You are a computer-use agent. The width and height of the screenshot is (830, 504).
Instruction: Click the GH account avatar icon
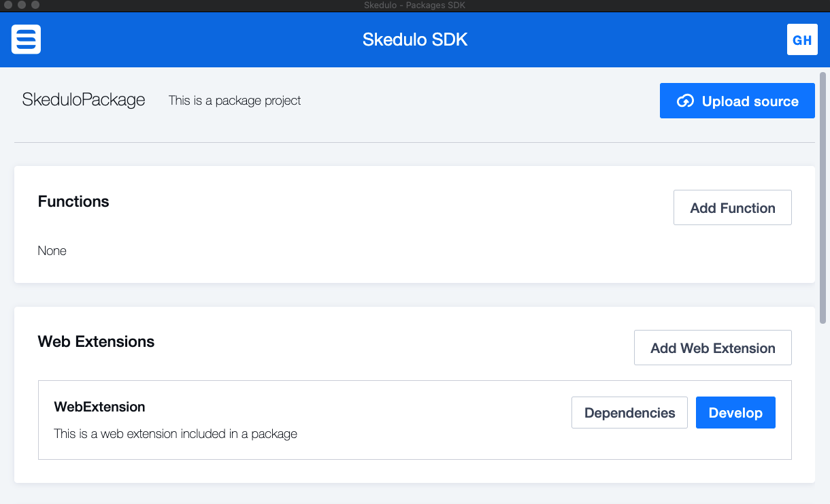point(802,39)
